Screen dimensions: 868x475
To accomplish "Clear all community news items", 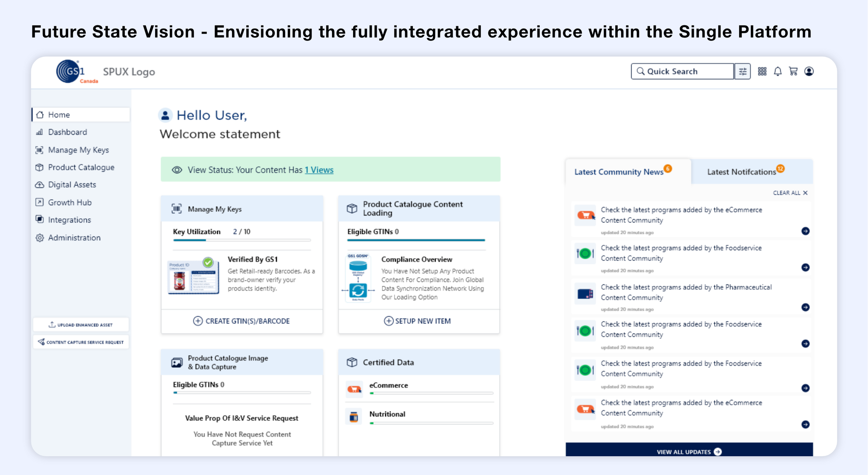I will click(790, 193).
